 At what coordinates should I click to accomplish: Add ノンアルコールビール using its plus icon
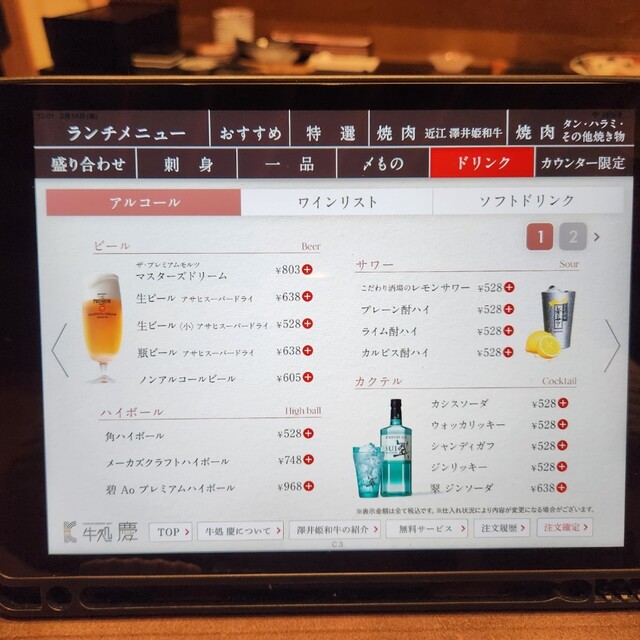coord(308,378)
